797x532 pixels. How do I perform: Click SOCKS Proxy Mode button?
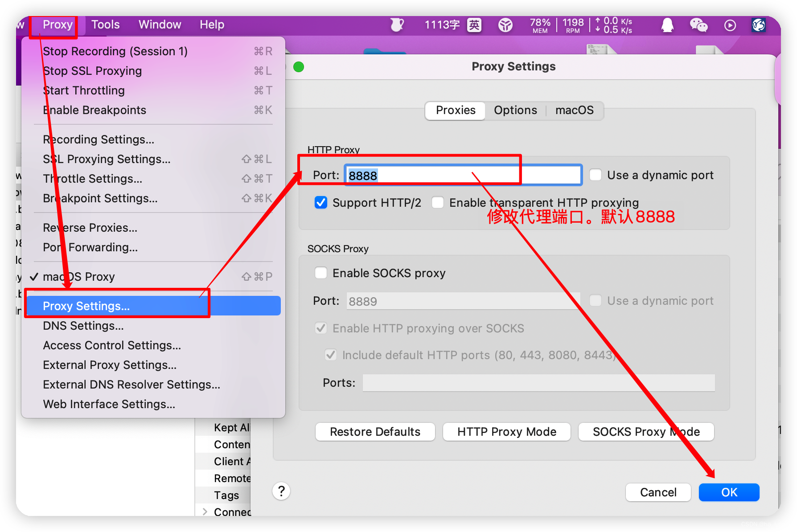[646, 432]
